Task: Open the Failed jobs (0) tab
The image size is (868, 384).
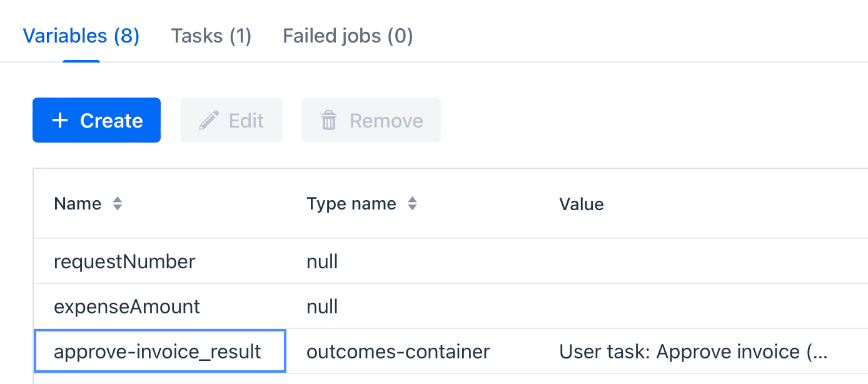Action: click(348, 36)
